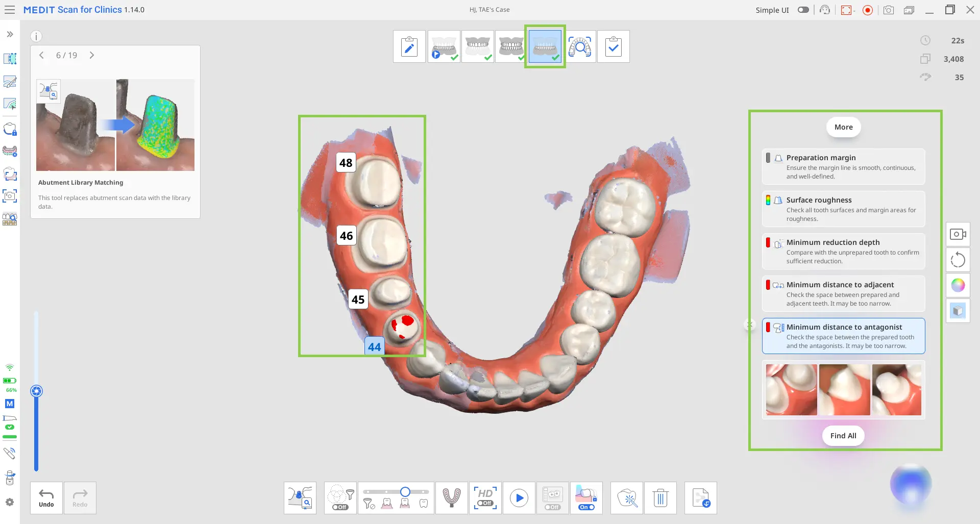Click the framed camera capture tool
The width and height of the screenshot is (980, 524).
[x=10, y=196]
